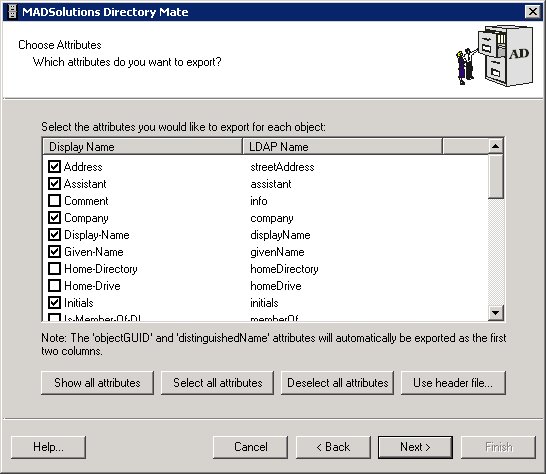The image size is (546, 474).
Task: Select the Home-Directory row label
Action: click(x=101, y=269)
